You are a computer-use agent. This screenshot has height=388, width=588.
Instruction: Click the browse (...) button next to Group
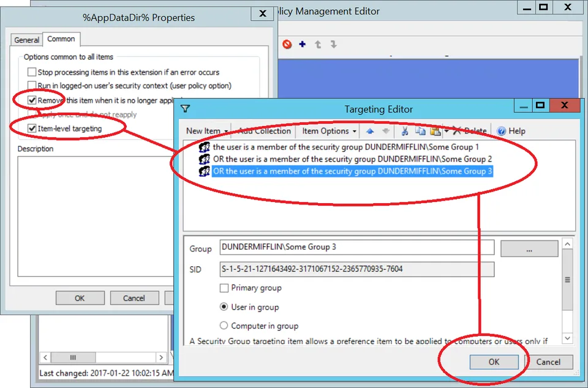[529, 248]
